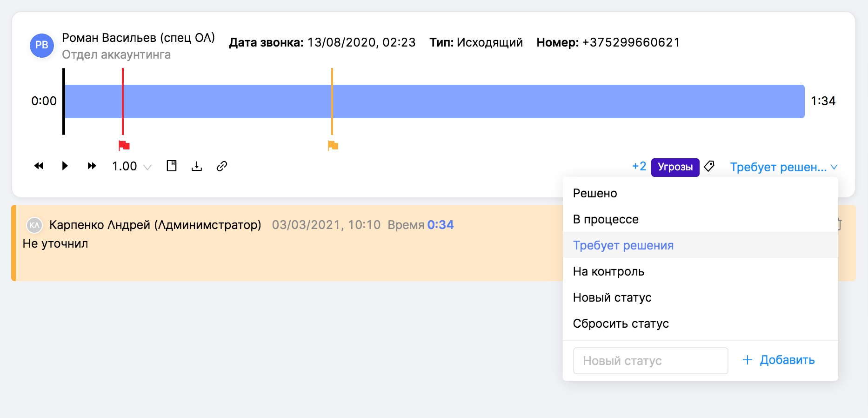Click the note icon next to speed
Screen dimensions: 868x418
[172, 166]
